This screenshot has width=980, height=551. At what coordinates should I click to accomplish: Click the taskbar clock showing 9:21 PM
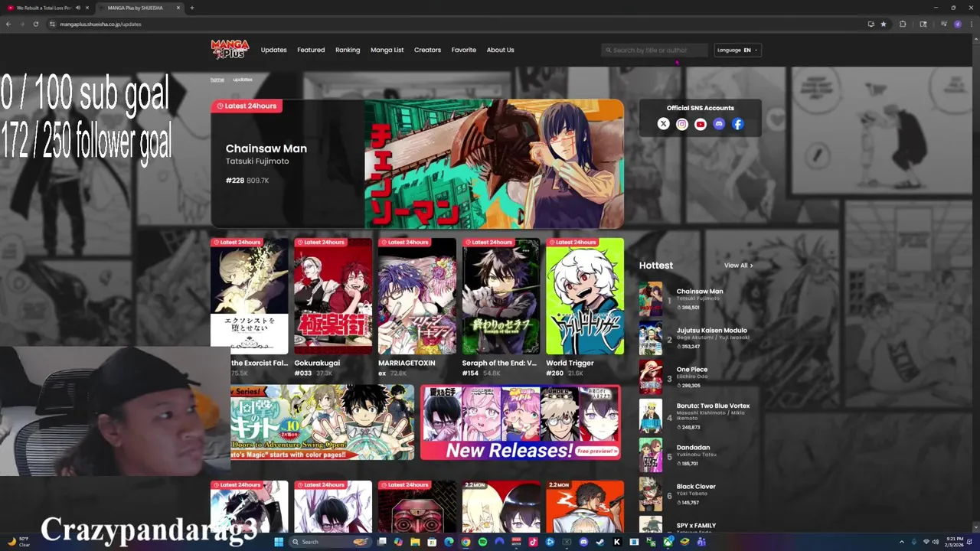[x=954, y=542]
